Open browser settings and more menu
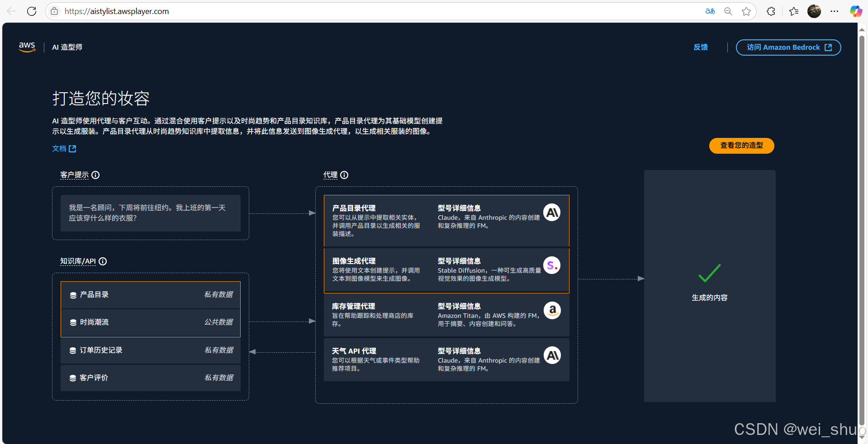 click(835, 11)
